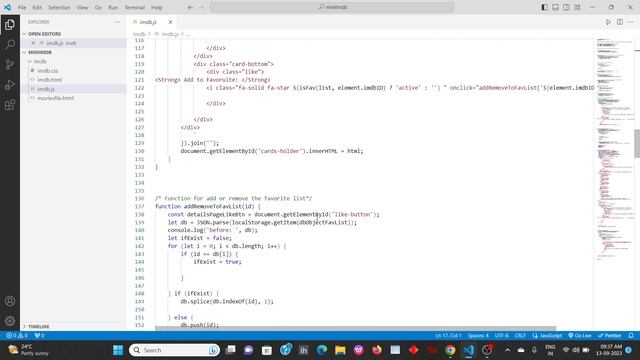
Task: Open the Selection menu
Action: coord(59,7)
